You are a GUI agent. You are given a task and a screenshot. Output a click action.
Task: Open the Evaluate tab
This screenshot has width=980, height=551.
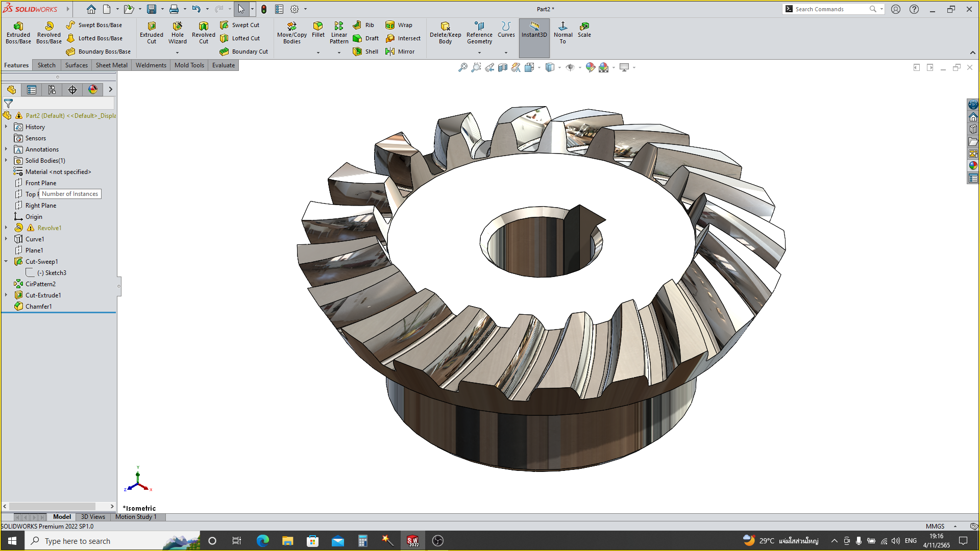point(224,65)
